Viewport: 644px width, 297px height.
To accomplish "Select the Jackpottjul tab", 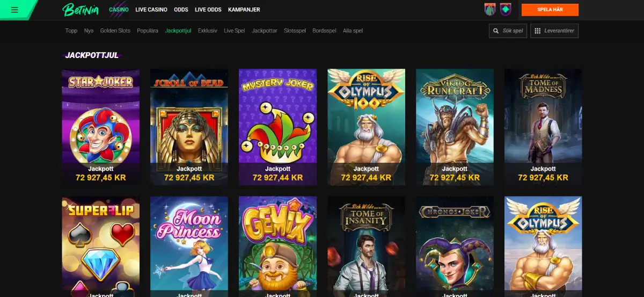I will (x=178, y=31).
